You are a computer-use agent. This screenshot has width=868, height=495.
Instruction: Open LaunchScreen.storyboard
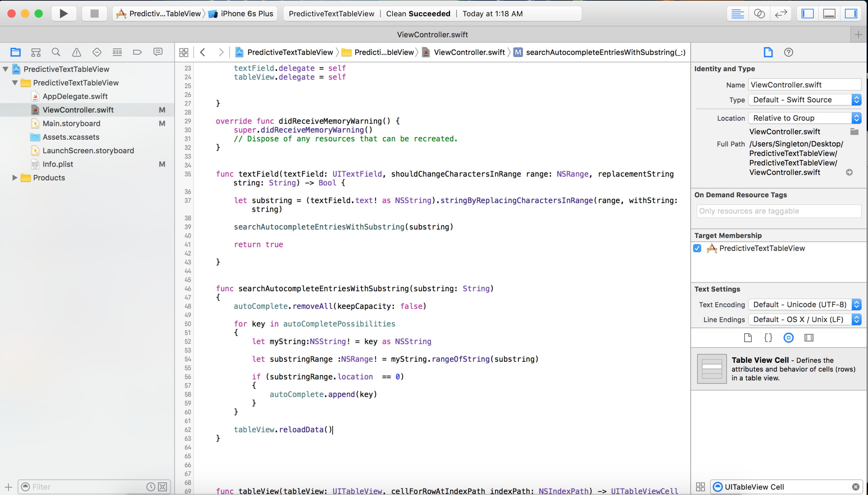pos(88,150)
